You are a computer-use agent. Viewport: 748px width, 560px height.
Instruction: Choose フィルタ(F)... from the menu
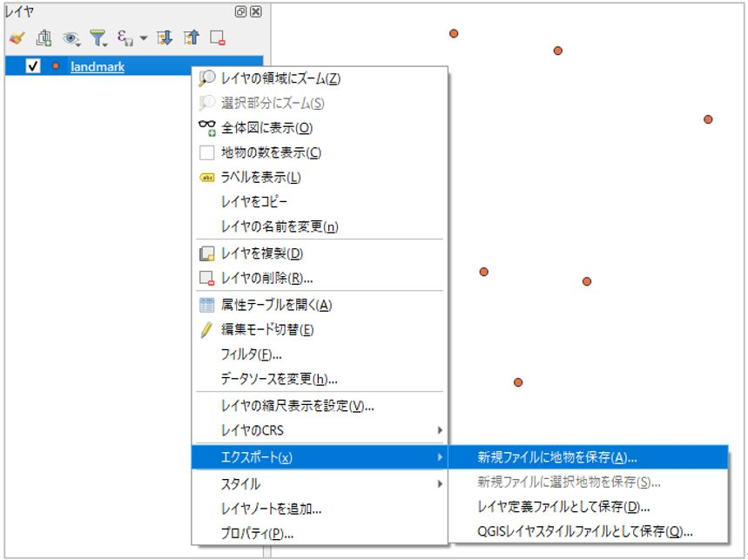pos(320,354)
